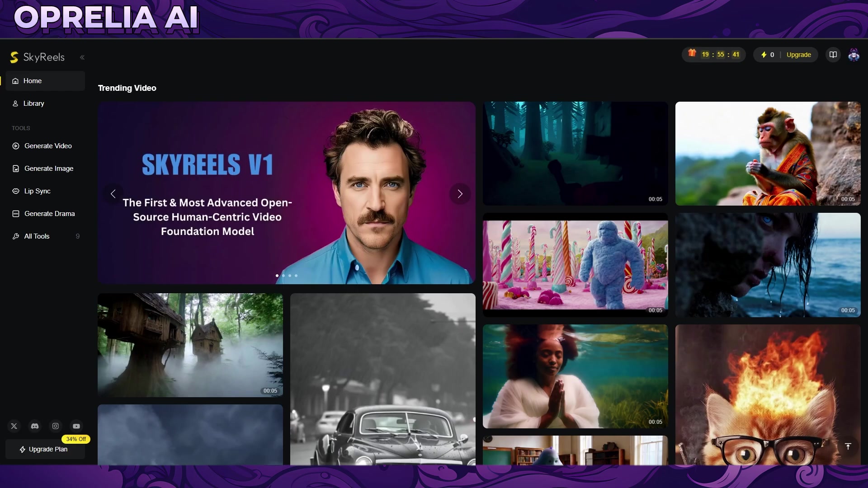Play the underwater praying woman video

pos(575,376)
